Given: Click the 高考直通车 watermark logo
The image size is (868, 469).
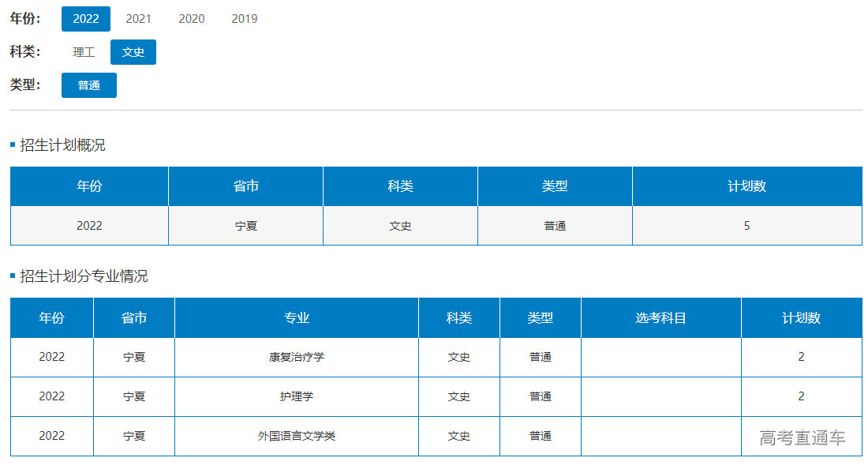Looking at the screenshot, I should [802, 437].
